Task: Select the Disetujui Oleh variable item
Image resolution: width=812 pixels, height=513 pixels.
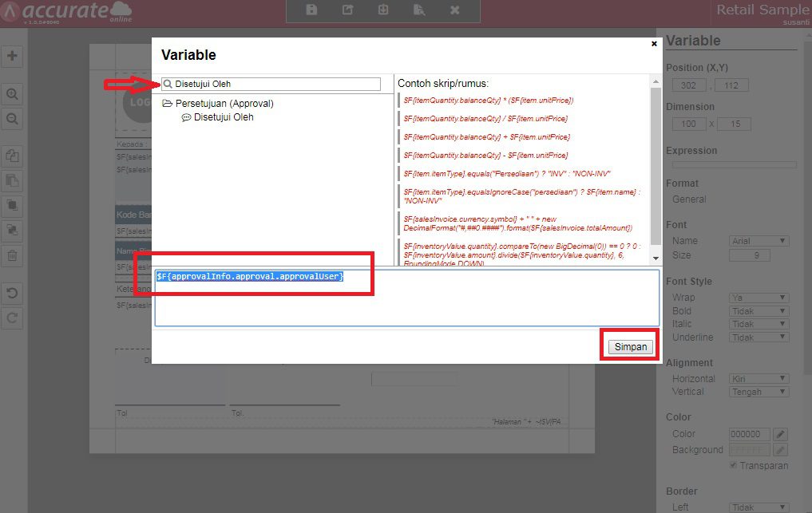Action: pyautogui.click(x=223, y=117)
